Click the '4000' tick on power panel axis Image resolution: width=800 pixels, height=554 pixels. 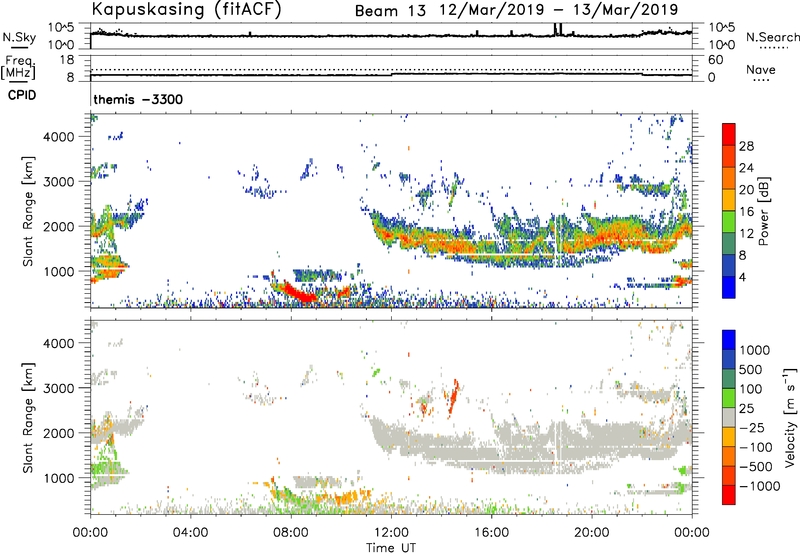pyautogui.click(x=59, y=137)
